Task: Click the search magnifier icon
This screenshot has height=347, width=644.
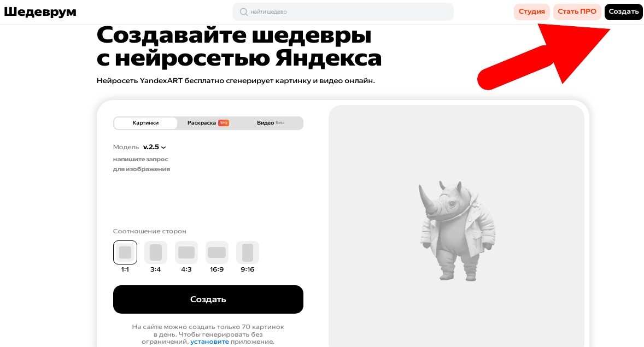Action: pos(244,12)
